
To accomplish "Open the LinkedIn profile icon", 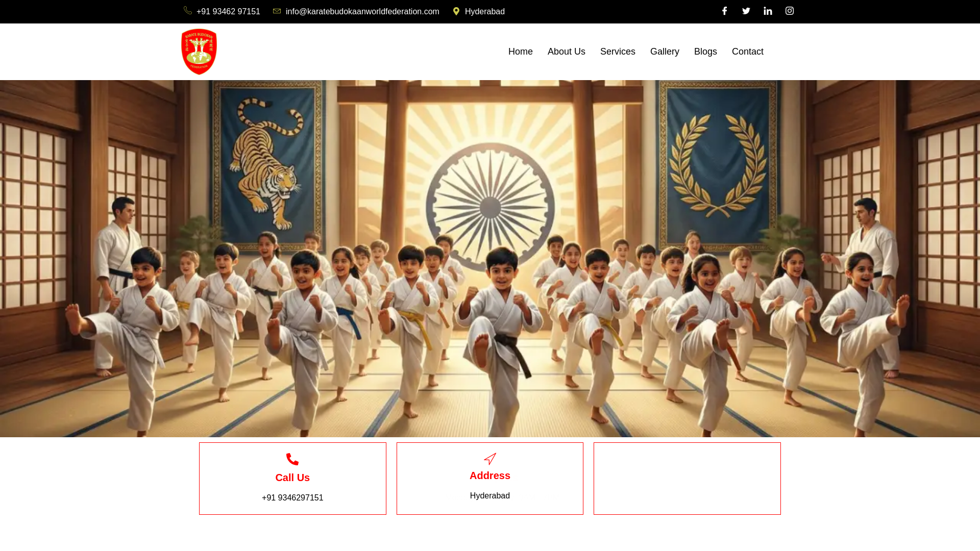I will (x=768, y=11).
